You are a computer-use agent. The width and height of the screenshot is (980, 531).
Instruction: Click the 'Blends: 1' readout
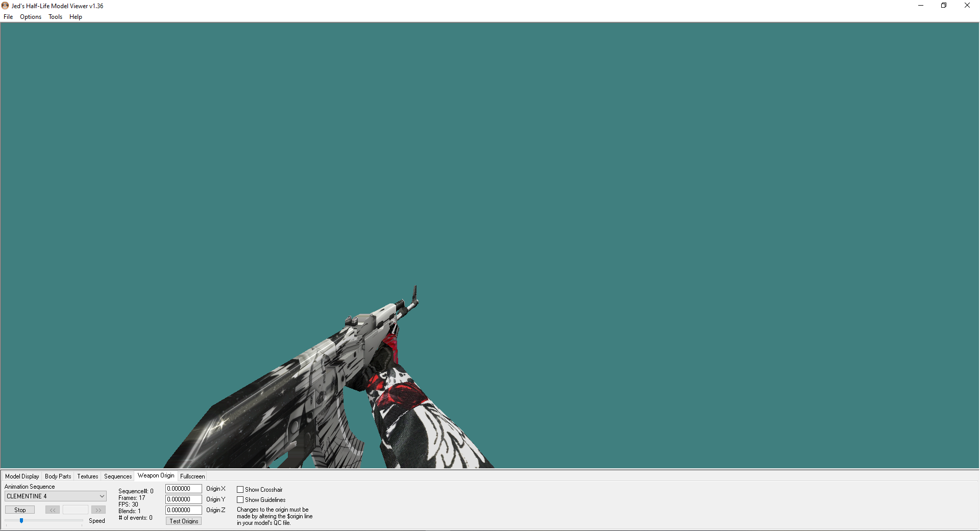click(x=130, y=511)
